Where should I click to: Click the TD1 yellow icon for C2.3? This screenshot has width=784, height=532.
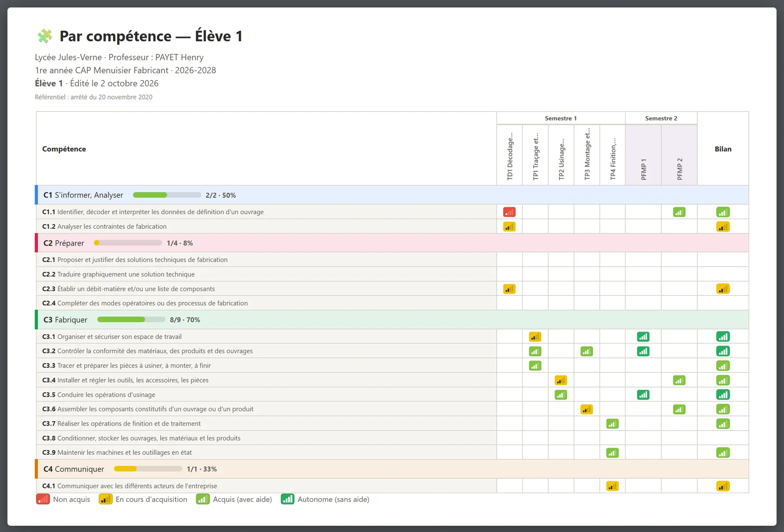tap(509, 289)
